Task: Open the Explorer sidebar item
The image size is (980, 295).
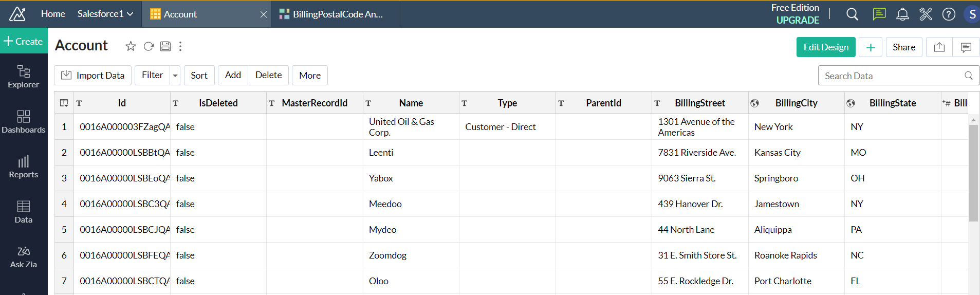Action: pyautogui.click(x=24, y=77)
